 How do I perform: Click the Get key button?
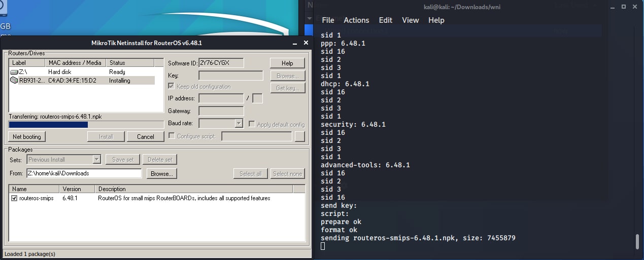(x=287, y=88)
